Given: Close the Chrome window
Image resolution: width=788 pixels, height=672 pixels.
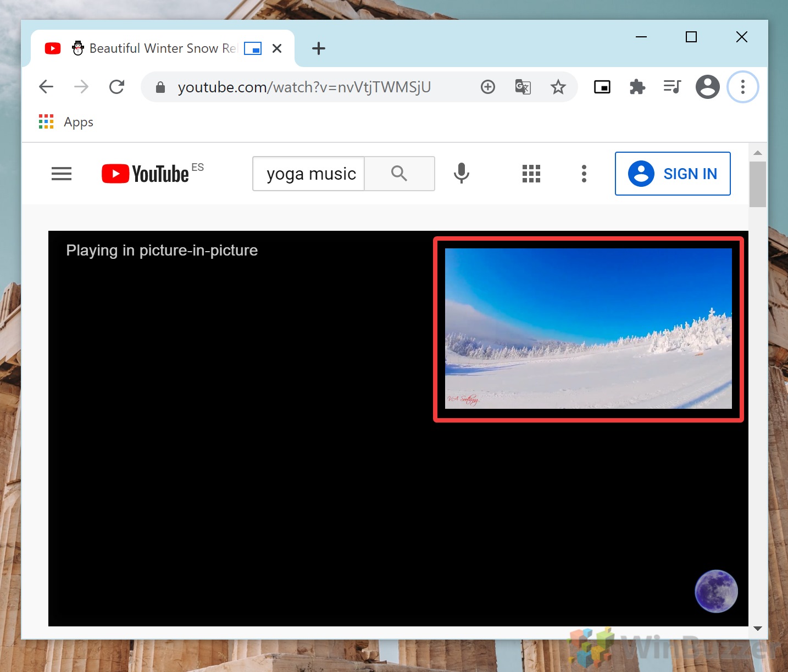Looking at the screenshot, I should coord(742,37).
